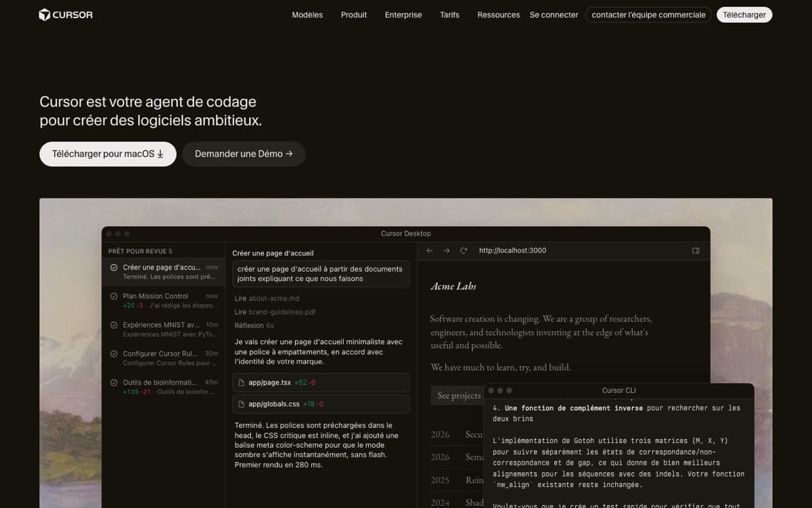Click file icon next to app/page.tsx
The width and height of the screenshot is (812, 508).
[242, 383]
